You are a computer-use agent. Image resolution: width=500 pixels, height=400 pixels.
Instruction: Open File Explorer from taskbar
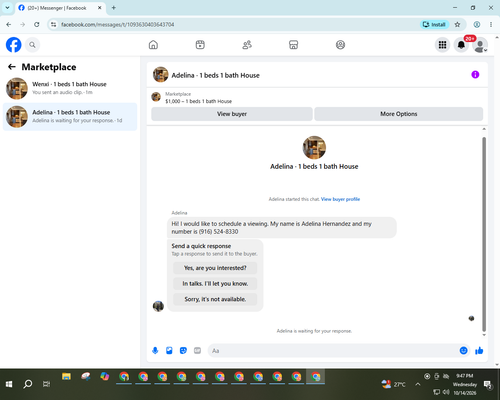point(66,377)
